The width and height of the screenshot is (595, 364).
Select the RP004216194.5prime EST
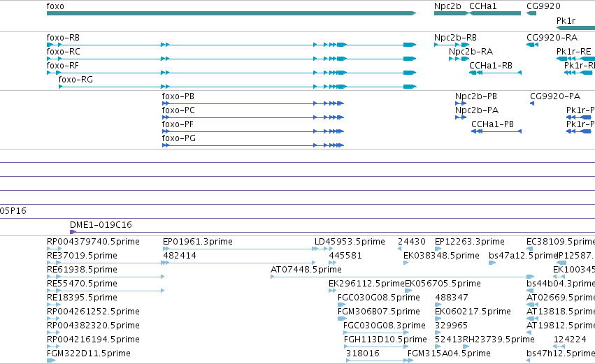93,340
